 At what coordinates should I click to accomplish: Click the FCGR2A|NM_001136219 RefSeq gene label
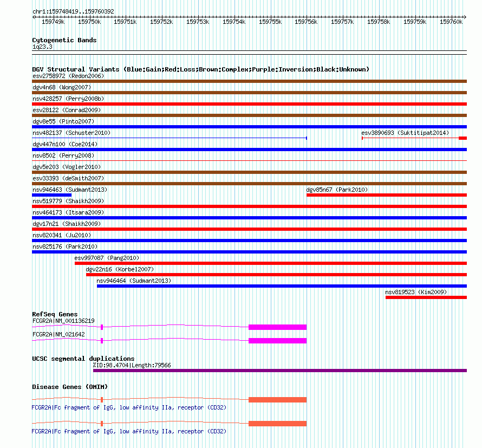coord(63,321)
